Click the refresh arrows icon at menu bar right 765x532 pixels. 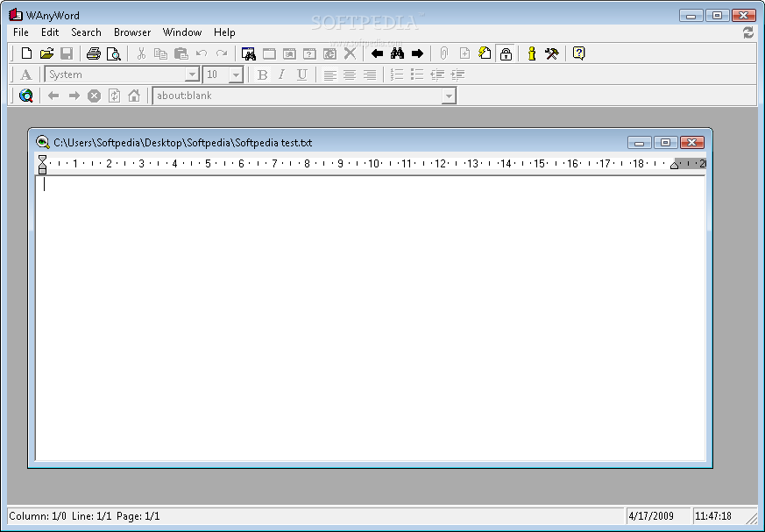click(x=748, y=32)
